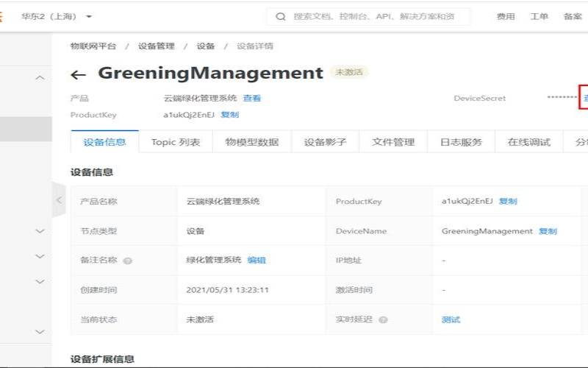Click the GreeningManagement page title
The height and width of the screenshot is (368, 588).
(x=210, y=73)
